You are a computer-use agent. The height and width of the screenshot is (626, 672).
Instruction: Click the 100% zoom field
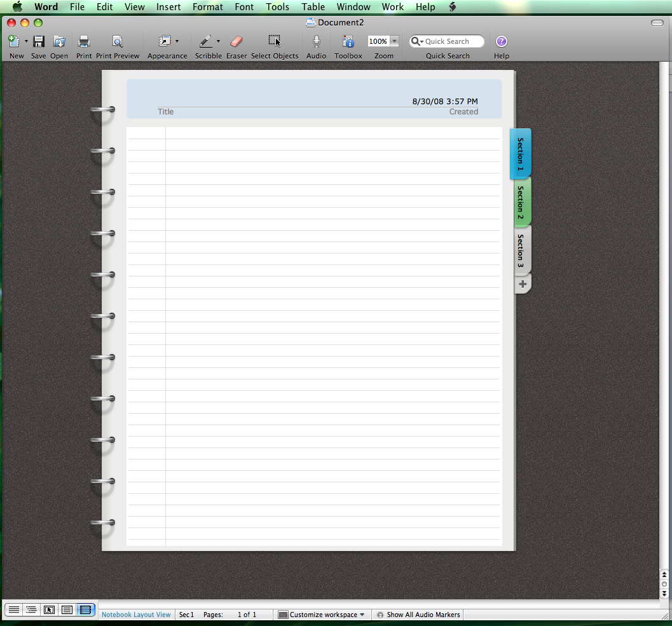click(x=378, y=41)
